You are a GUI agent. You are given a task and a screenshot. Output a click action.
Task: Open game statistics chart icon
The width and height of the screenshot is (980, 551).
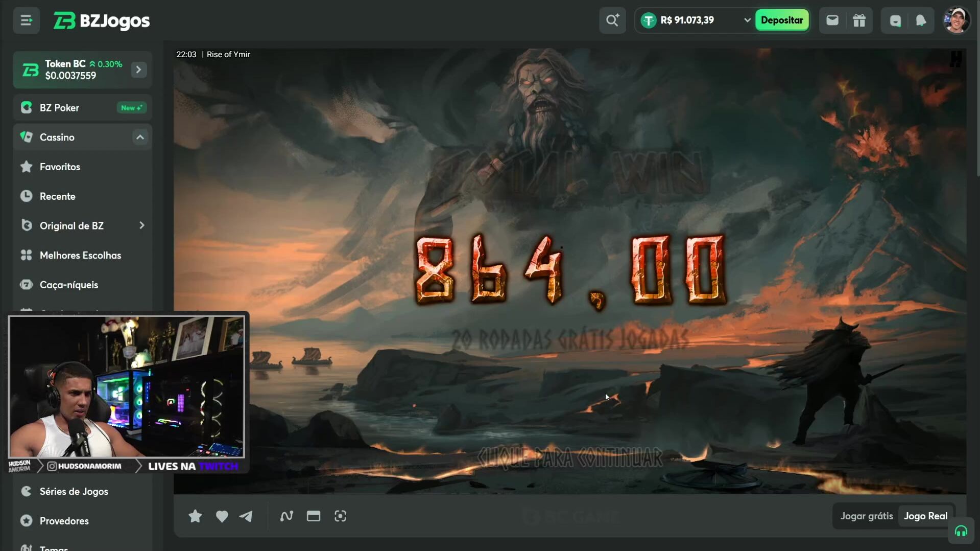point(286,516)
